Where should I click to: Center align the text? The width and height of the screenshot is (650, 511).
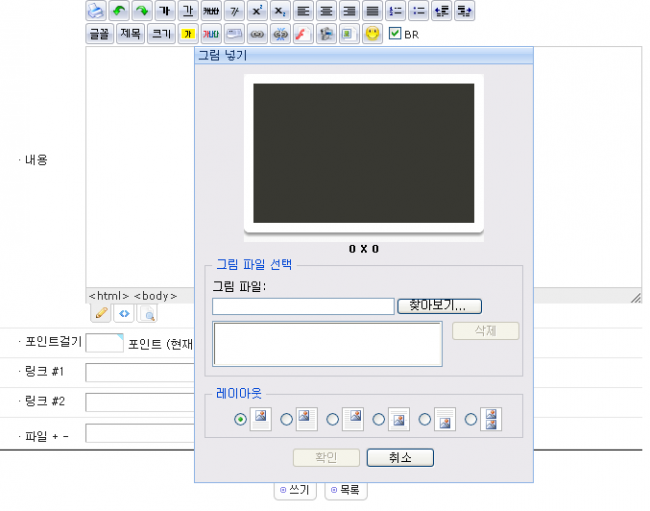point(326,11)
